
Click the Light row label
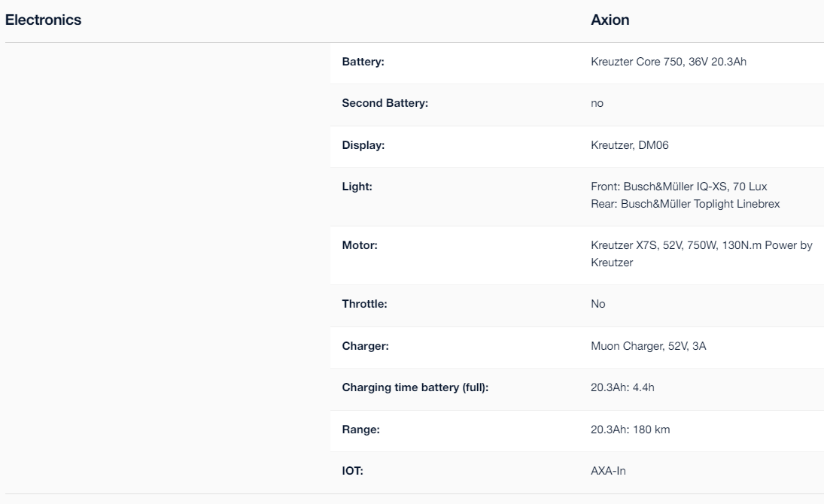point(357,187)
